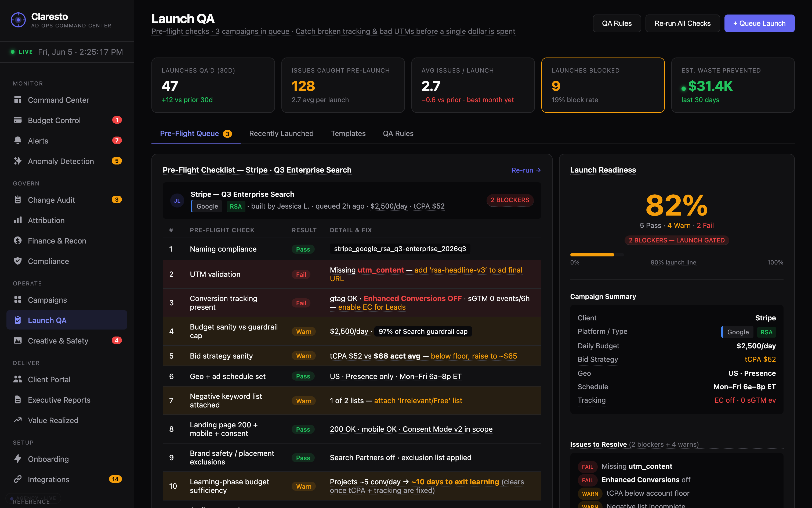Click '97% of Search guardrail cap' chip
Viewport: 812px width, 508px height.
(423, 332)
